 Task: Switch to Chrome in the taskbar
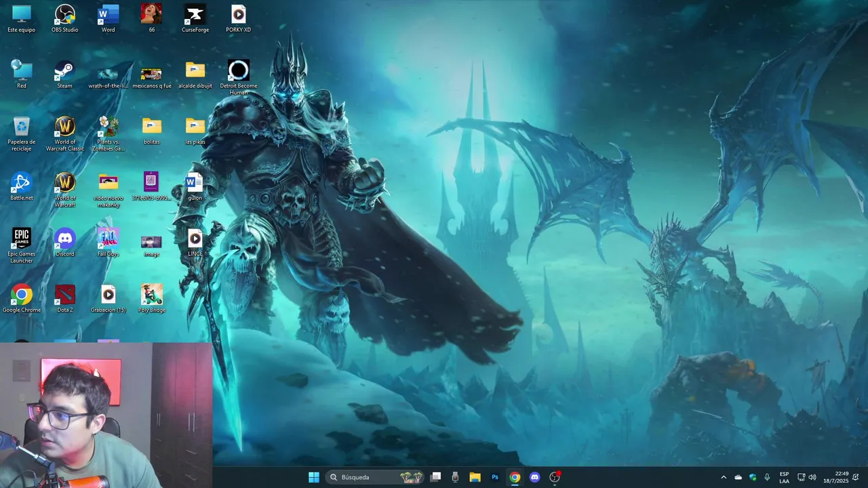[515, 477]
